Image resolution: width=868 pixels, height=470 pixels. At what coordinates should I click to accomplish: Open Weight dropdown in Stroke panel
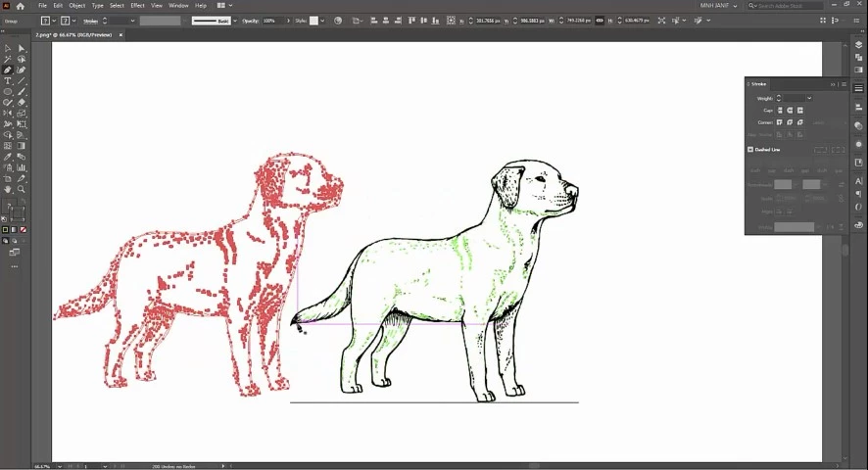pos(809,98)
